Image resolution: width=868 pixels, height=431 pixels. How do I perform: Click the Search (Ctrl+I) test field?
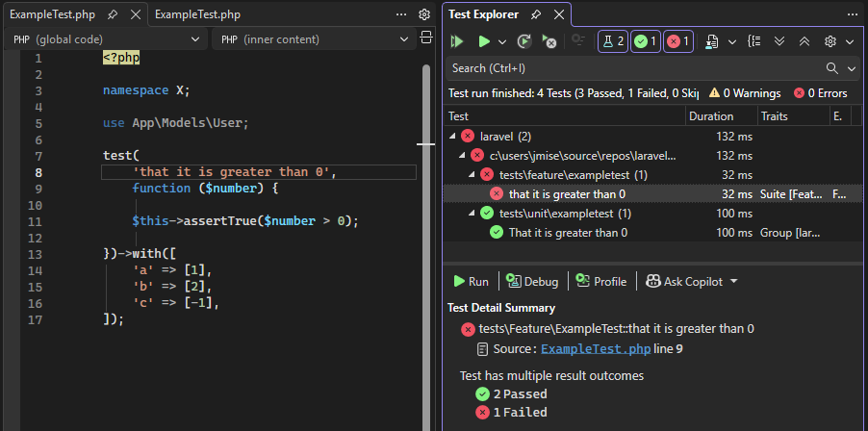[x=635, y=68]
